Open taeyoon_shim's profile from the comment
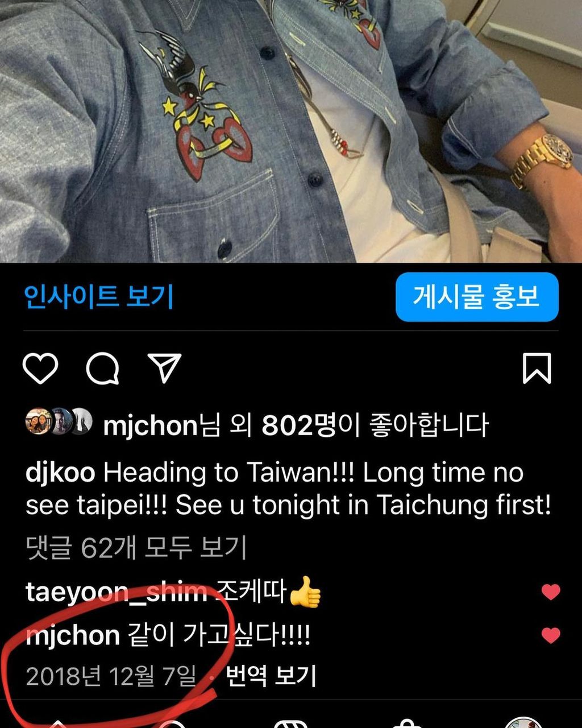Screen dimensions: 582x728 click(x=117, y=593)
